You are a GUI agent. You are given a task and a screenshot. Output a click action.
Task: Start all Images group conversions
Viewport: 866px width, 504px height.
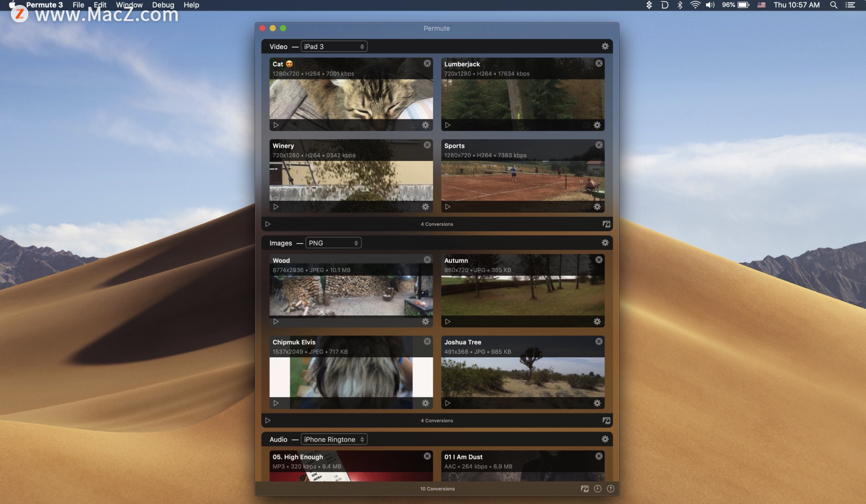(267, 420)
